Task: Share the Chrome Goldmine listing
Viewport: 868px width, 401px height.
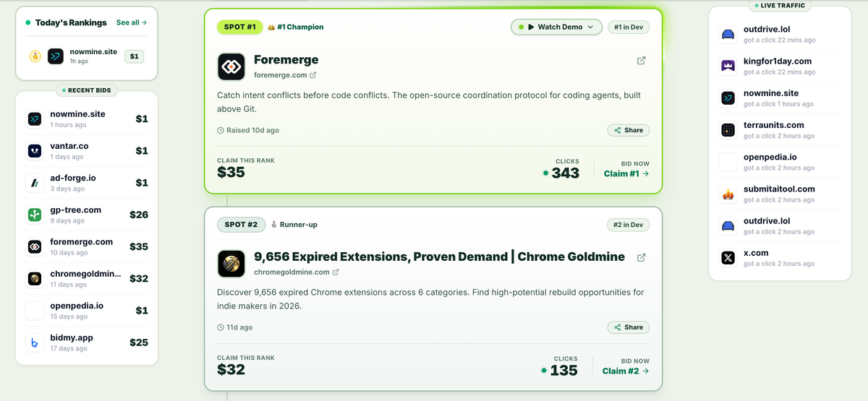Action: pyautogui.click(x=629, y=327)
